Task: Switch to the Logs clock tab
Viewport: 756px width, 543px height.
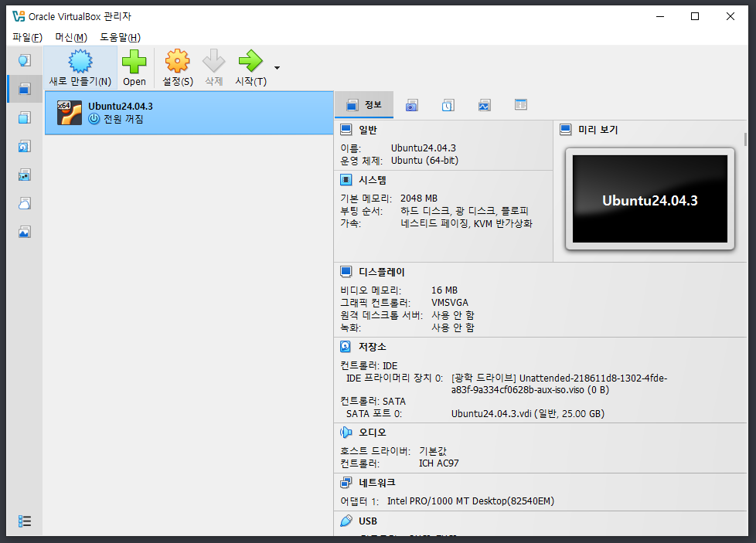Action: pos(448,105)
